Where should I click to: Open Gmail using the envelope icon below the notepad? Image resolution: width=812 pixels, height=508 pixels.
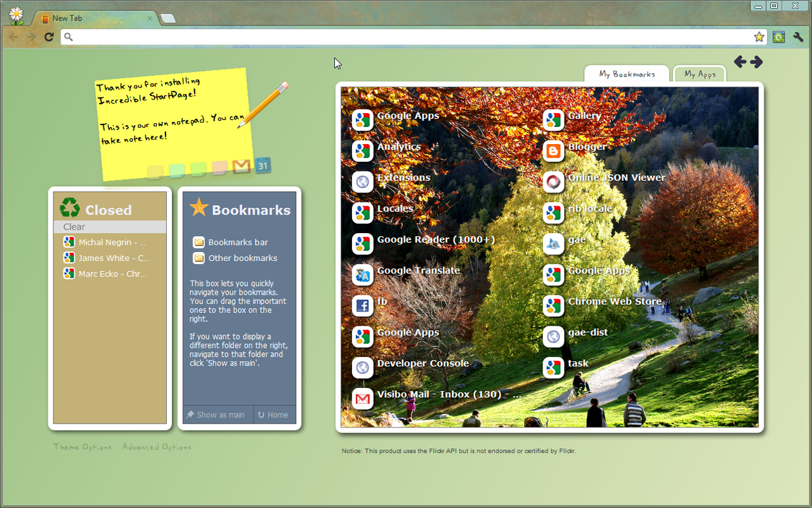point(241,167)
